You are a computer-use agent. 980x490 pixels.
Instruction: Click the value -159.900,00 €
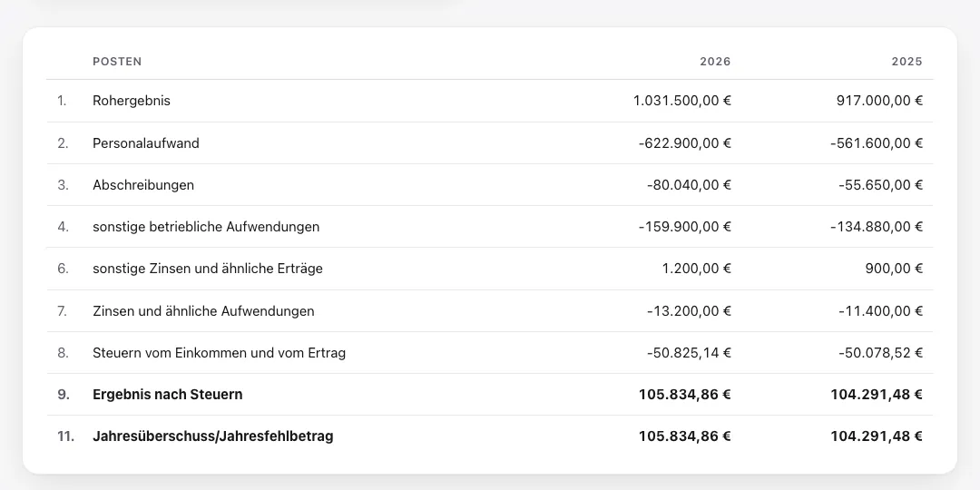pos(685,227)
